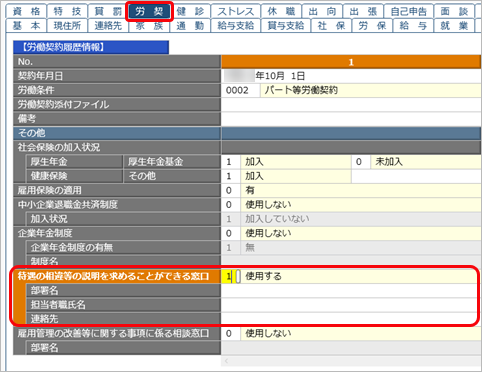
Task: Open the 資格 tab
Action: click(26, 12)
